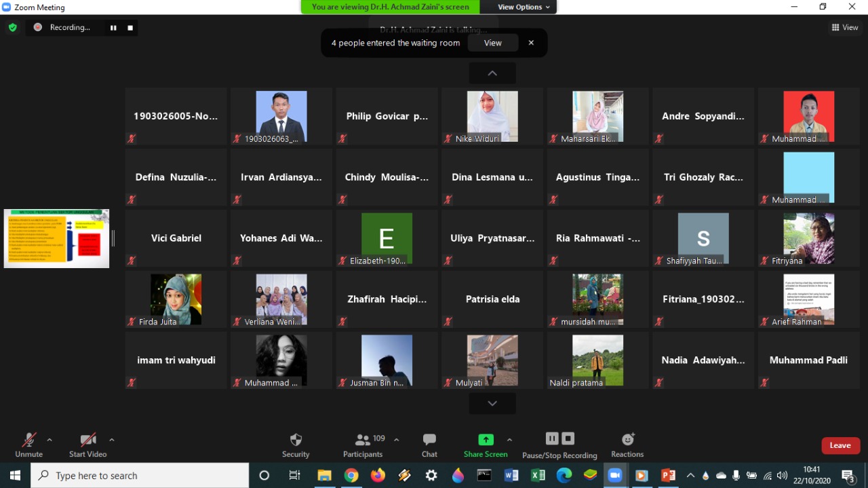Click the green Share Screen icon
This screenshot has height=488, width=868.
click(x=486, y=440)
